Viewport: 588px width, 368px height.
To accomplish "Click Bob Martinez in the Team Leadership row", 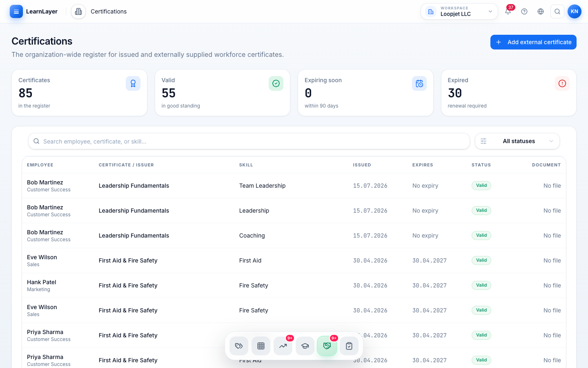I will [45, 182].
